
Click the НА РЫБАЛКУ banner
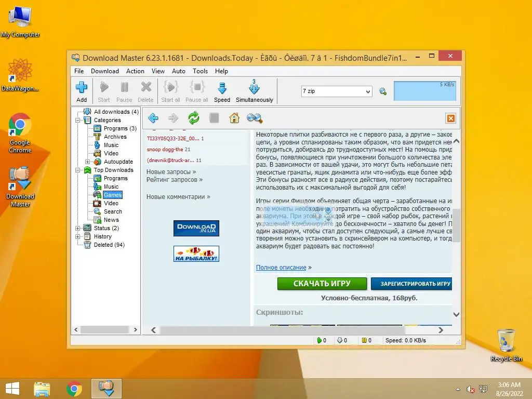point(196,254)
